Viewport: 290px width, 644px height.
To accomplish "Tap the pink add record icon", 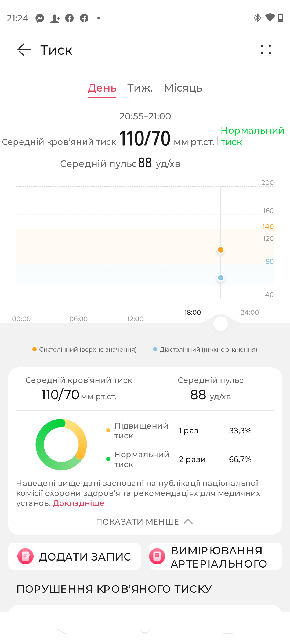I will point(26,556).
